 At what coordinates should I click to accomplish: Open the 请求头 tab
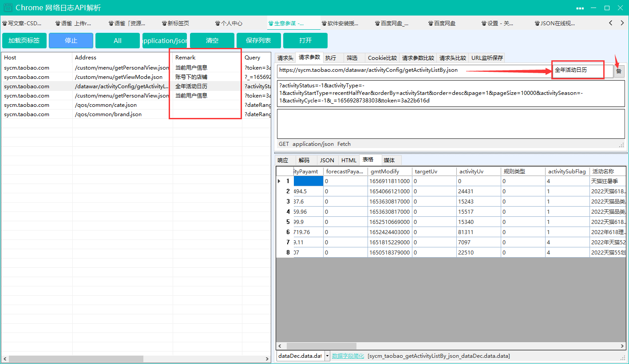point(285,58)
